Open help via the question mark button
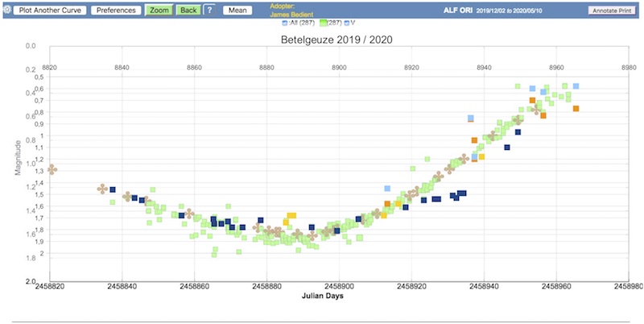This screenshot has height=324, width=644. (209, 10)
